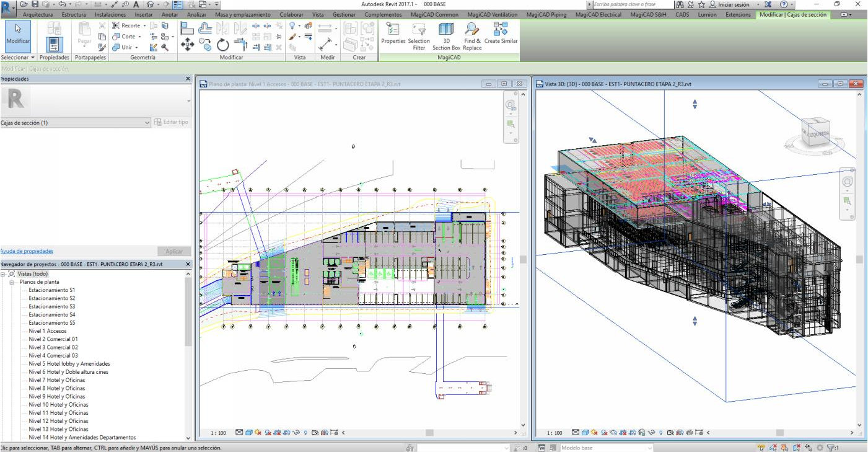The width and height of the screenshot is (868, 452).
Task: Select the Align tool in Modificar panel
Action: click(188, 27)
